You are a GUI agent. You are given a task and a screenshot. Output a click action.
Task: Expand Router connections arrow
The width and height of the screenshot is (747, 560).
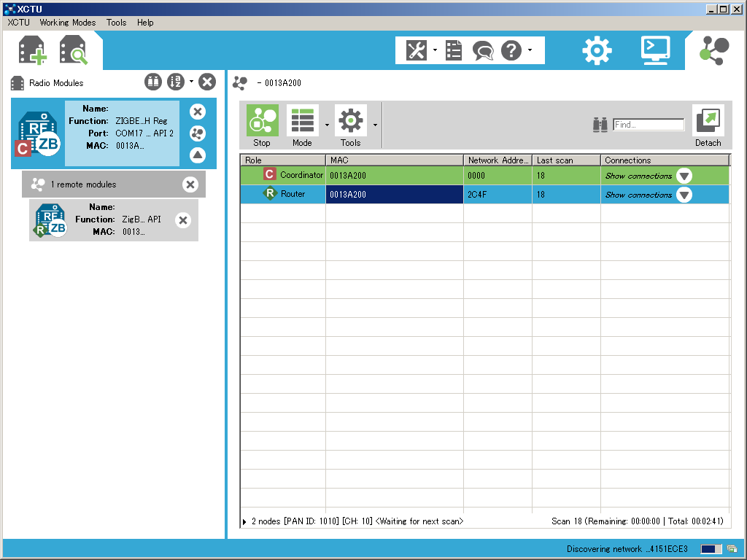(684, 195)
